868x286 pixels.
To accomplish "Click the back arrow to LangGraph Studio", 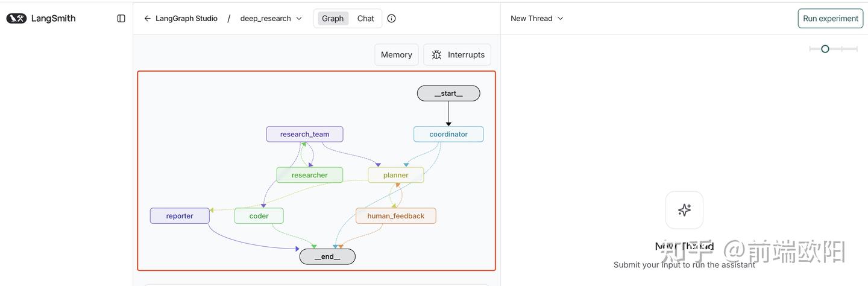I will [x=147, y=18].
